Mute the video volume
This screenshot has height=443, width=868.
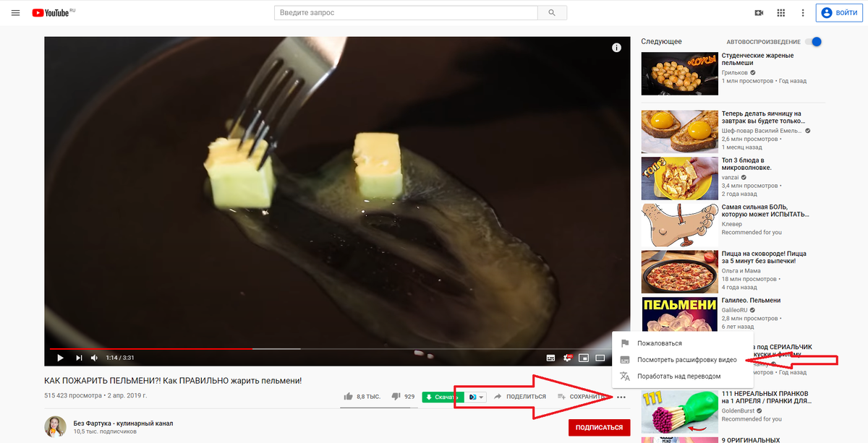(x=94, y=358)
